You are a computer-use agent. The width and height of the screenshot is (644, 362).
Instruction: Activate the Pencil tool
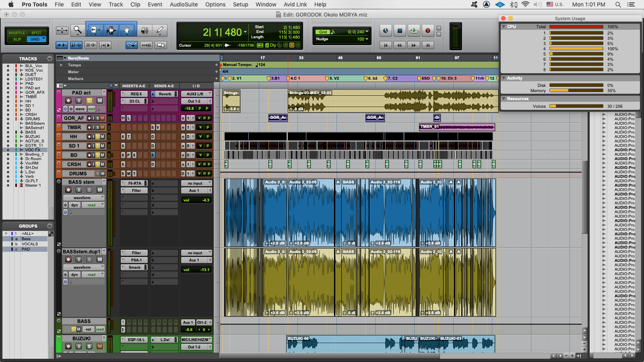160,30
